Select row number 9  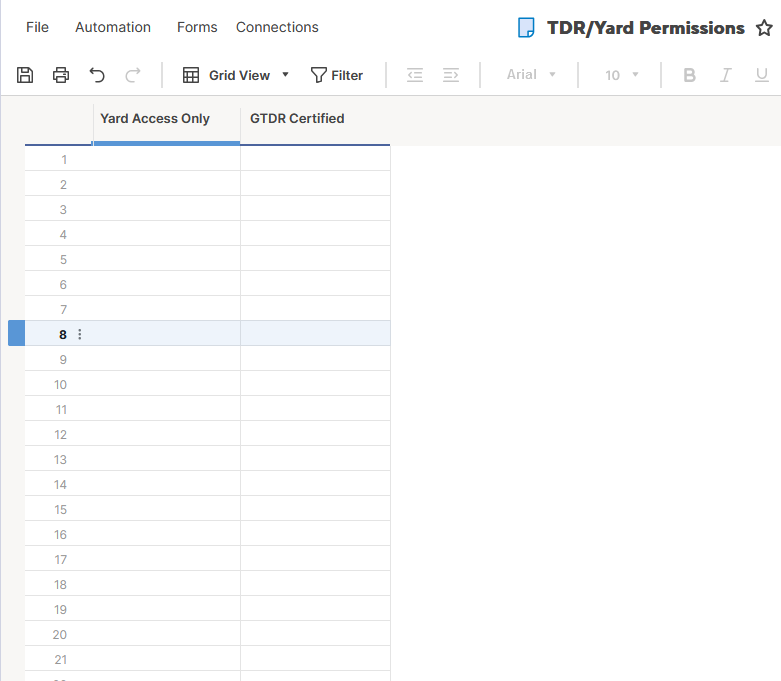pyautogui.click(x=63, y=359)
